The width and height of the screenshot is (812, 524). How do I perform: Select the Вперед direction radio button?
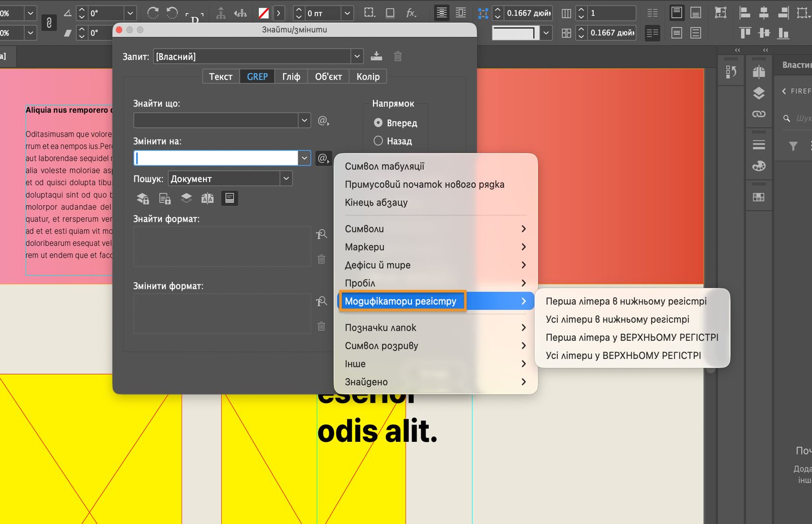tap(378, 123)
